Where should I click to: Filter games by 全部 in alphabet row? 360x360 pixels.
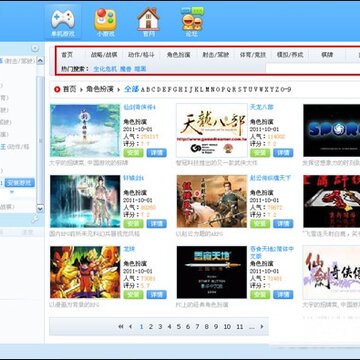click(131, 89)
